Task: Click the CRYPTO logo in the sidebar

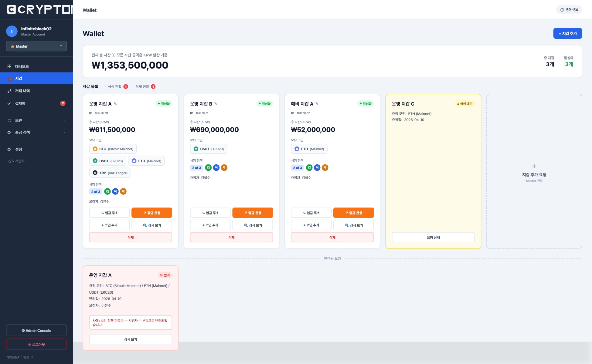Action: tap(40, 9)
